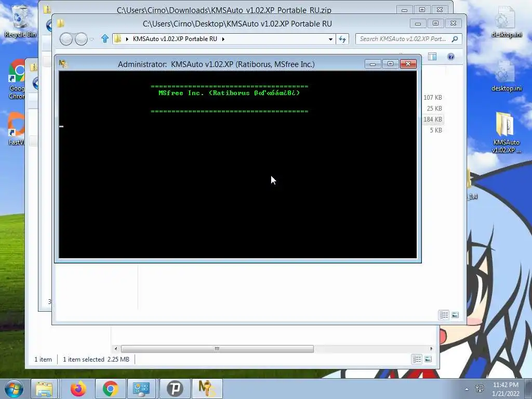Launch Firefox from the taskbar
The height and width of the screenshot is (399, 532).
tap(78, 389)
